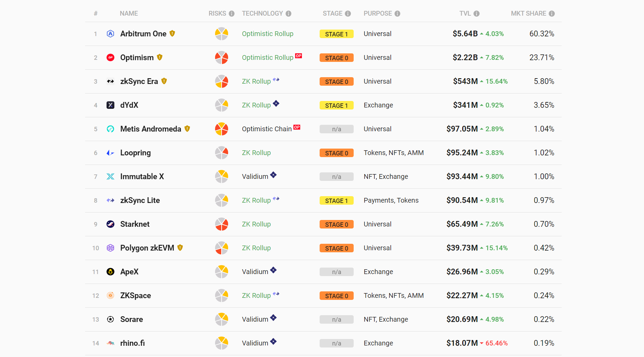Click the ZK Stack arrows icon in zkSync Era row
644x357 pixels.
point(276,80)
